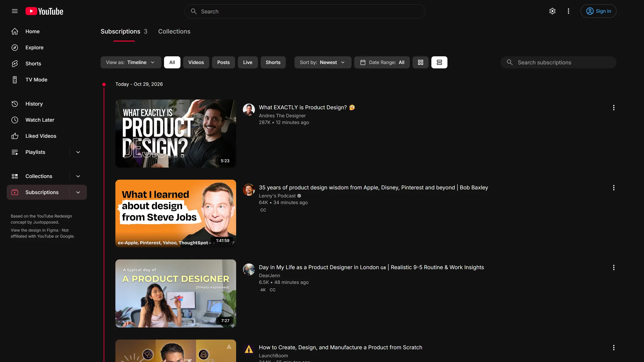Open the Sort by Newest dropdown

[323, 62]
